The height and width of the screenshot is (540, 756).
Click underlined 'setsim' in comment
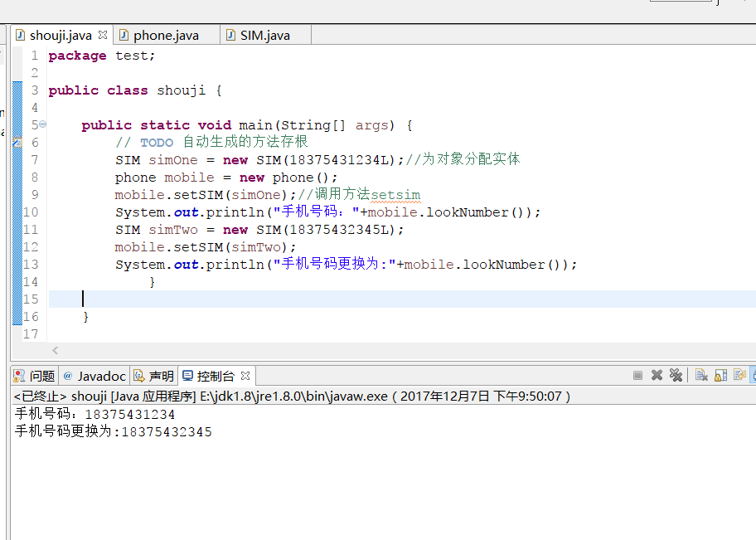(396, 195)
